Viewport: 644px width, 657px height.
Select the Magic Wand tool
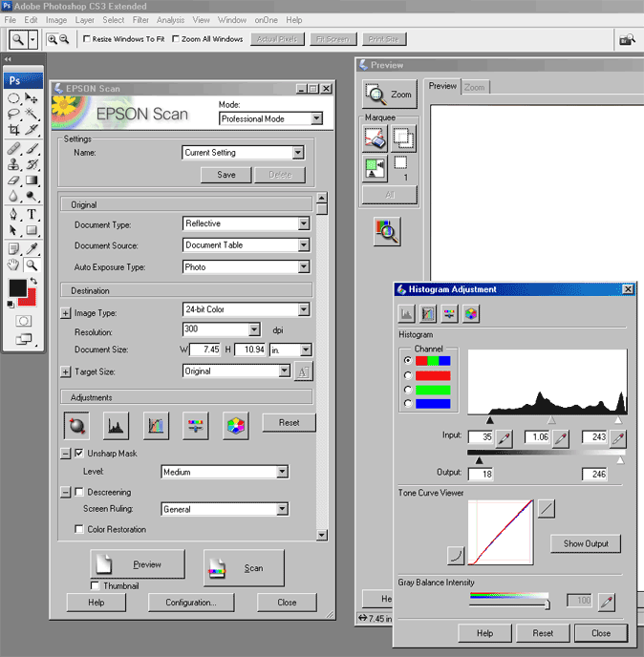point(31,114)
